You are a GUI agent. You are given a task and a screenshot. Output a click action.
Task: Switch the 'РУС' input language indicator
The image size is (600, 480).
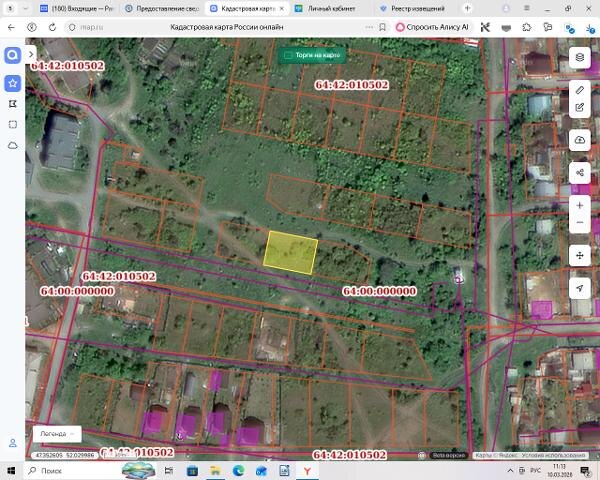click(535, 470)
